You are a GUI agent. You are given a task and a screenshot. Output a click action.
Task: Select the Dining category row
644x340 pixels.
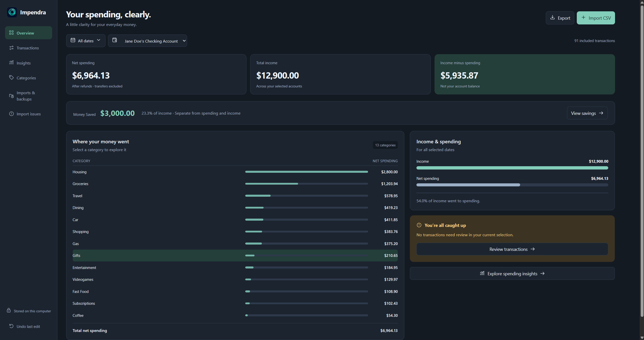pos(235,208)
